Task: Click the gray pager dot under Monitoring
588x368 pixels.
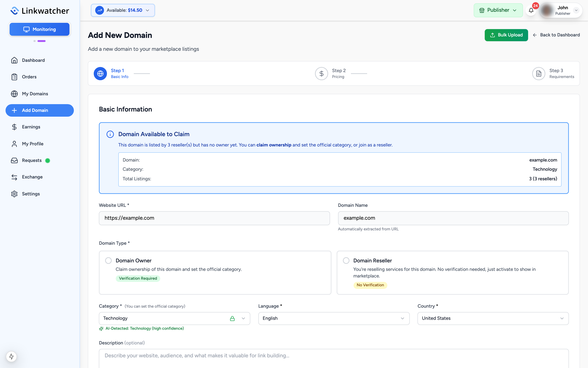Action: 35,41
